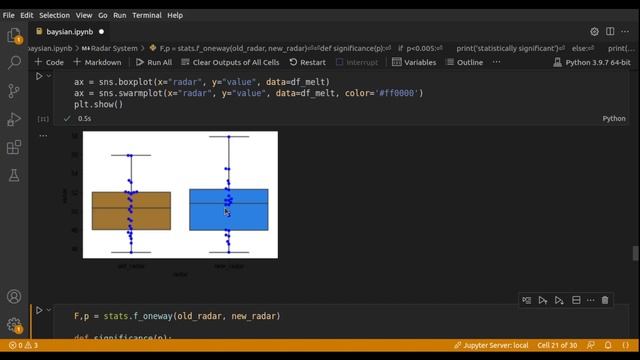The height and width of the screenshot is (360, 640).
Task: Open the File menu
Action: (9, 15)
